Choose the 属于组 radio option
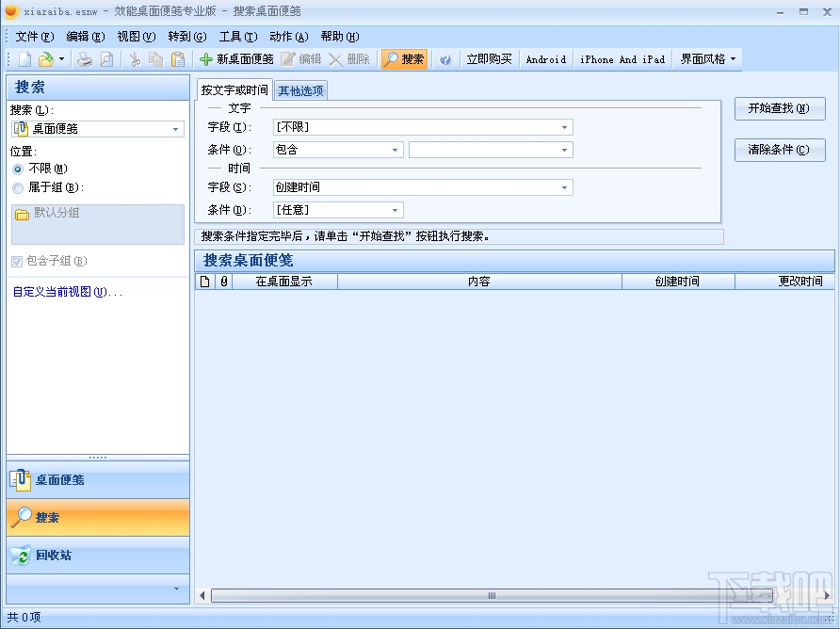Viewport: 840px width, 629px height. [x=17, y=186]
